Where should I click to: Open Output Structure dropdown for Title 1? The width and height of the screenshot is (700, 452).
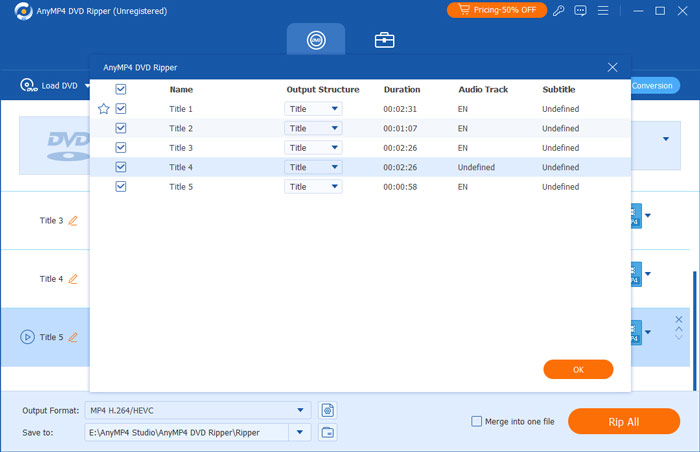[313, 109]
